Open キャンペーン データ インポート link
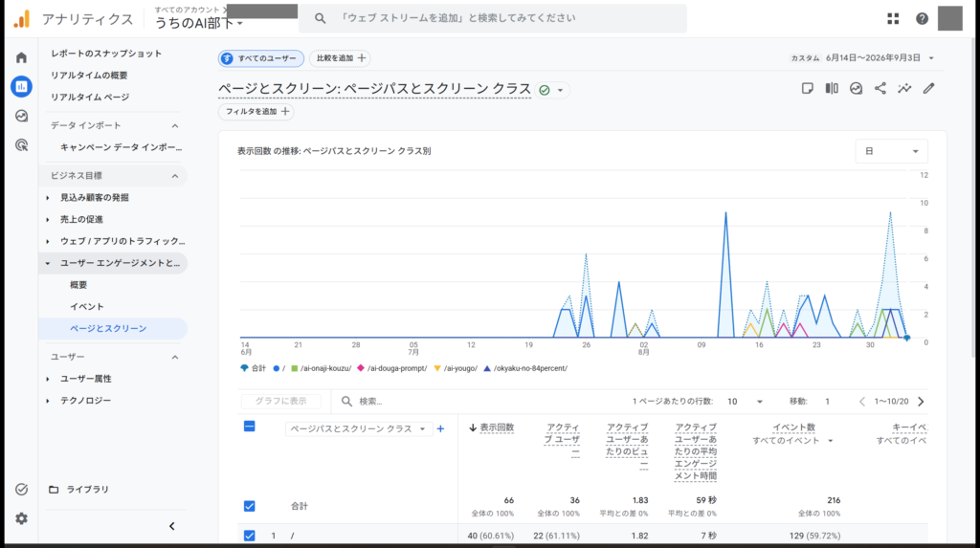This screenshot has width=980, height=548. [122, 147]
